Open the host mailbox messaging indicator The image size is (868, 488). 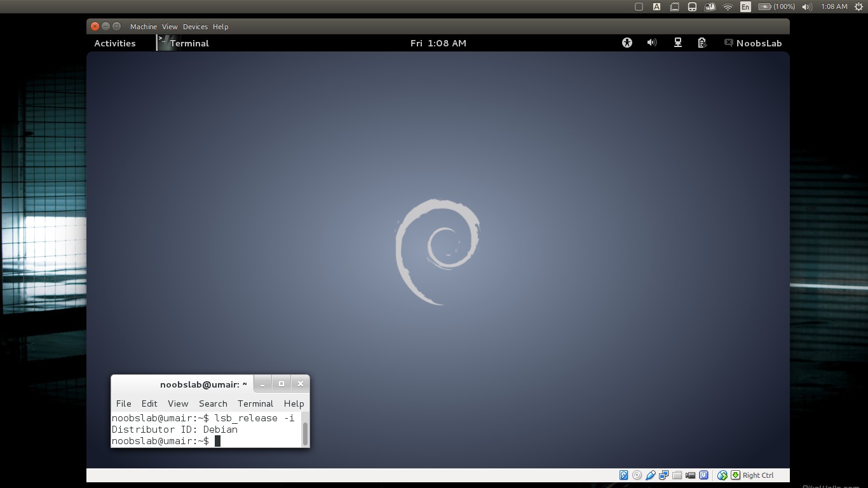pyautogui.click(x=710, y=6)
